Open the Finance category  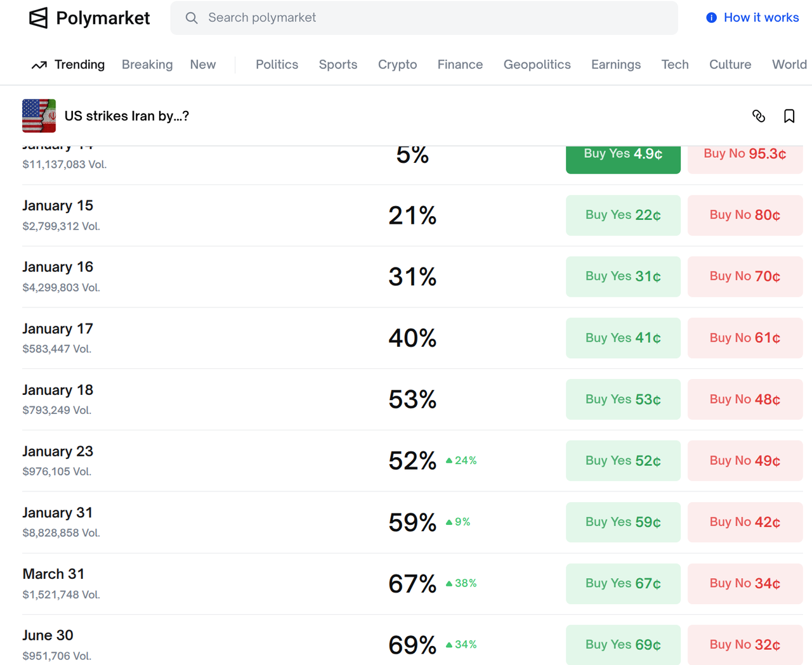coord(460,65)
